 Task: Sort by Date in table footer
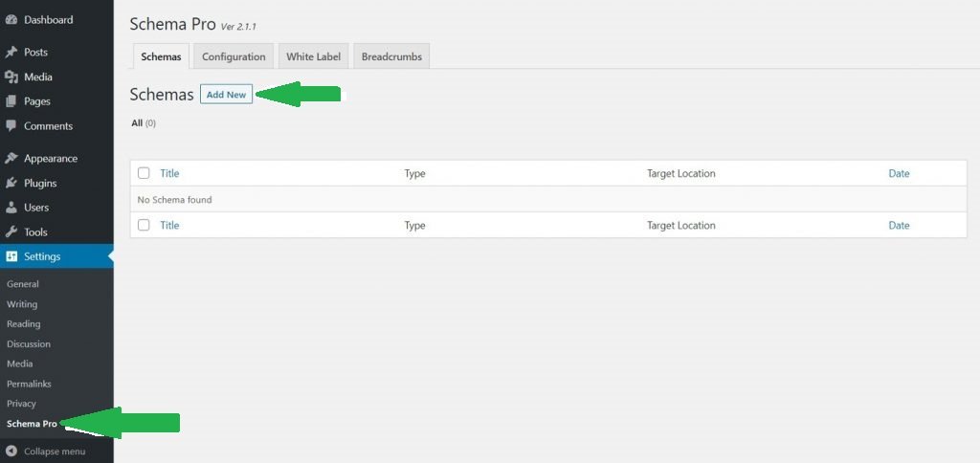tap(899, 225)
